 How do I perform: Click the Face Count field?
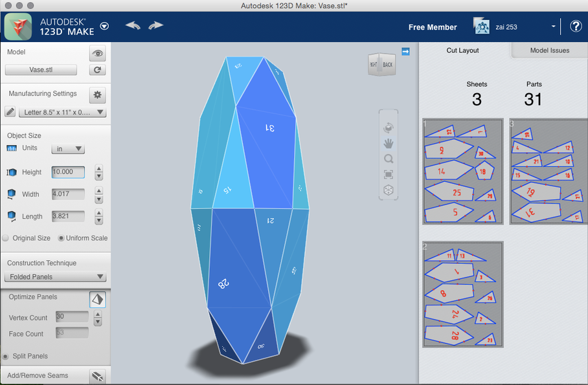click(72, 333)
